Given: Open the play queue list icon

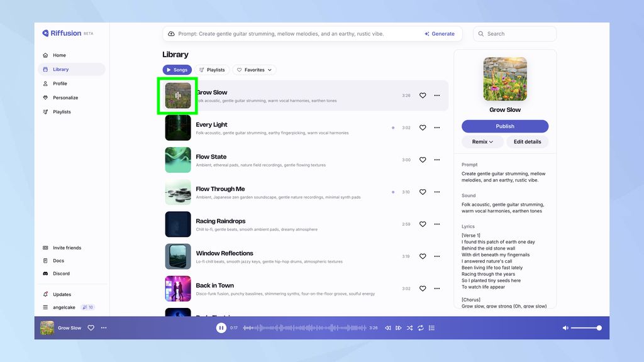Looking at the screenshot, I should point(431,327).
